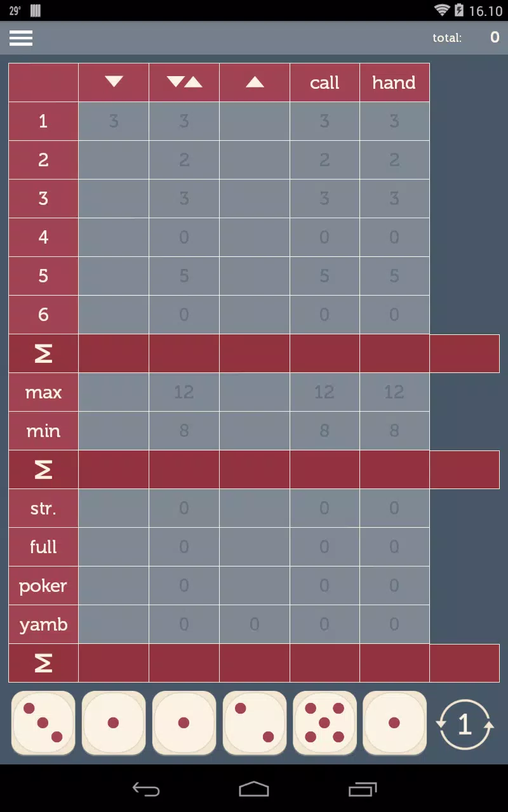Hold the die showing five
Image resolution: width=508 pixels, height=812 pixels.
(324, 723)
